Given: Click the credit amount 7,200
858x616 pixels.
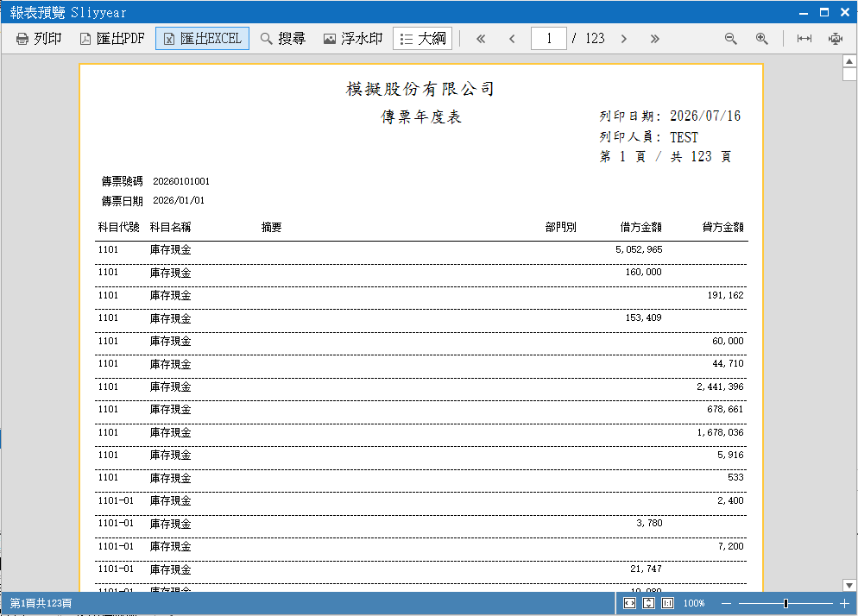Looking at the screenshot, I should coord(730,546).
